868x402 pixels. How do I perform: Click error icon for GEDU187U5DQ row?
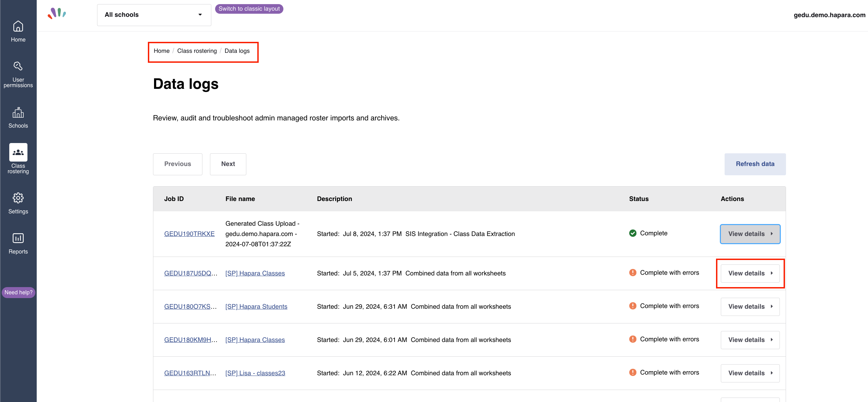click(633, 273)
